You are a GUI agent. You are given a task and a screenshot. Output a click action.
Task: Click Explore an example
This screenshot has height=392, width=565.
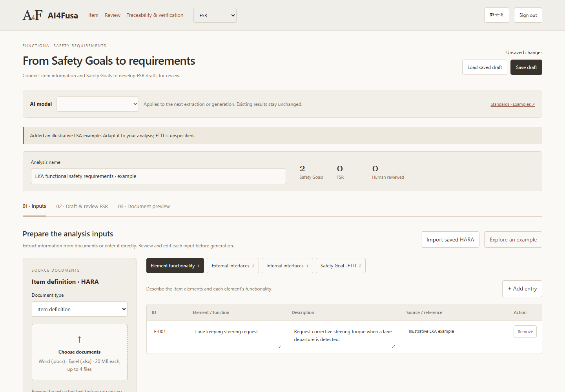(x=513, y=240)
